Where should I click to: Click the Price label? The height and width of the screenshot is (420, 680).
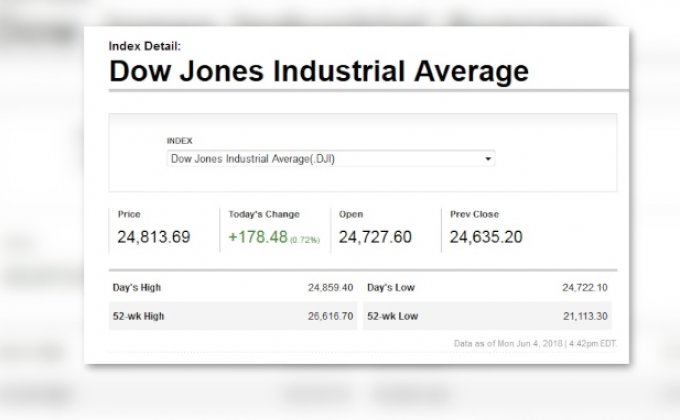click(x=129, y=214)
